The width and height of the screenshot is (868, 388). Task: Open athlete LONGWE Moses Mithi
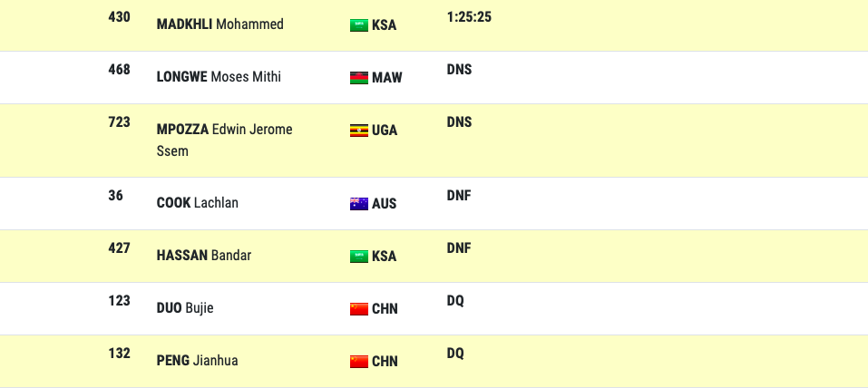(x=219, y=77)
